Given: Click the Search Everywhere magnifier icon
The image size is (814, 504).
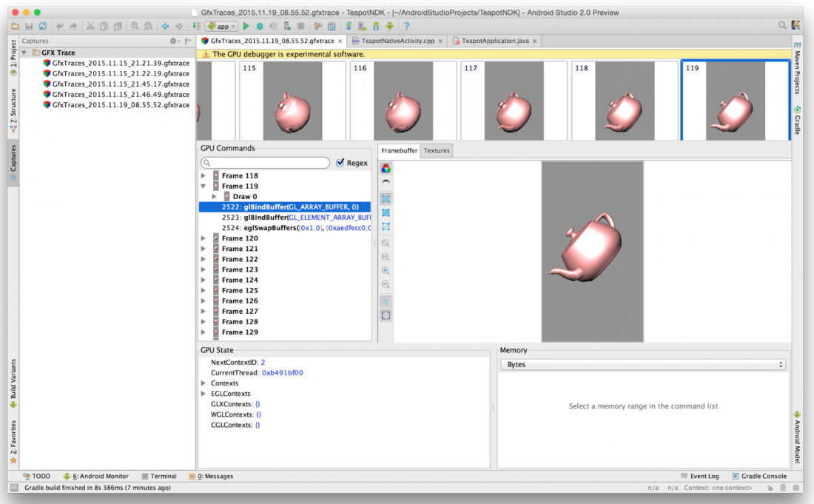Looking at the screenshot, I should pyautogui.click(x=782, y=25).
